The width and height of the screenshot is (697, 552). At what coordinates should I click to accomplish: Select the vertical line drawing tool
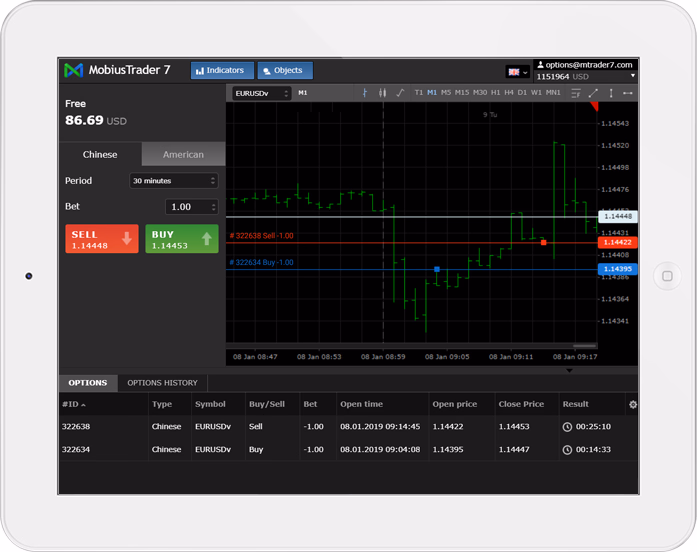[x=611, y=93]
